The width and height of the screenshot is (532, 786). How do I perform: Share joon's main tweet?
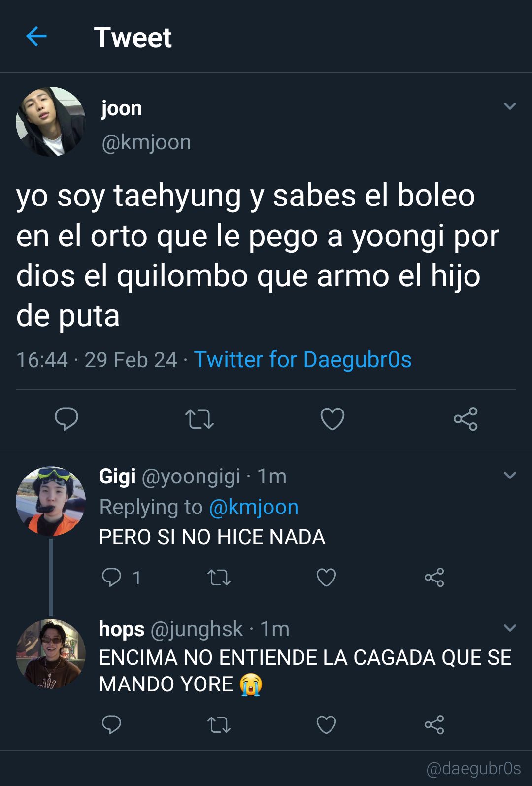[465, 419]
